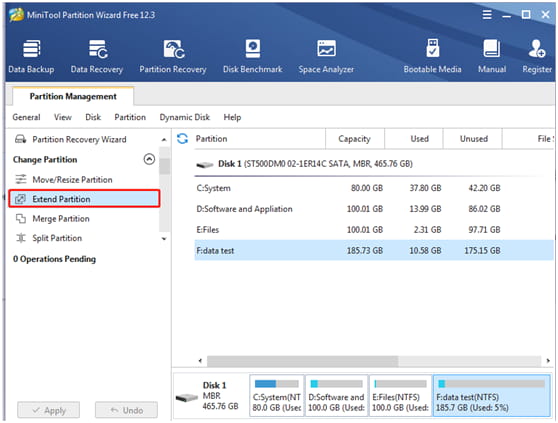
Task: Open the Dynamic Disk menu
Action: point(184,117)
